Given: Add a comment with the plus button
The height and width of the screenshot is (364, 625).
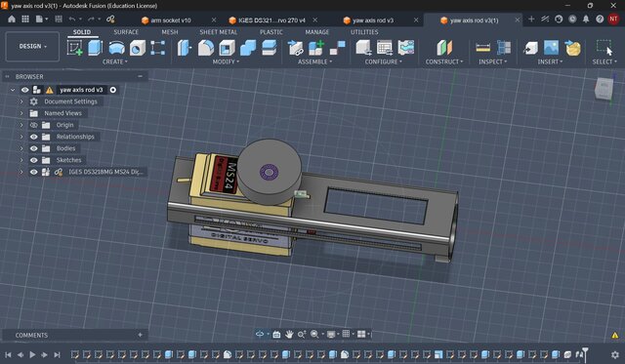Looking at the screenshot, I should (140, 335).
